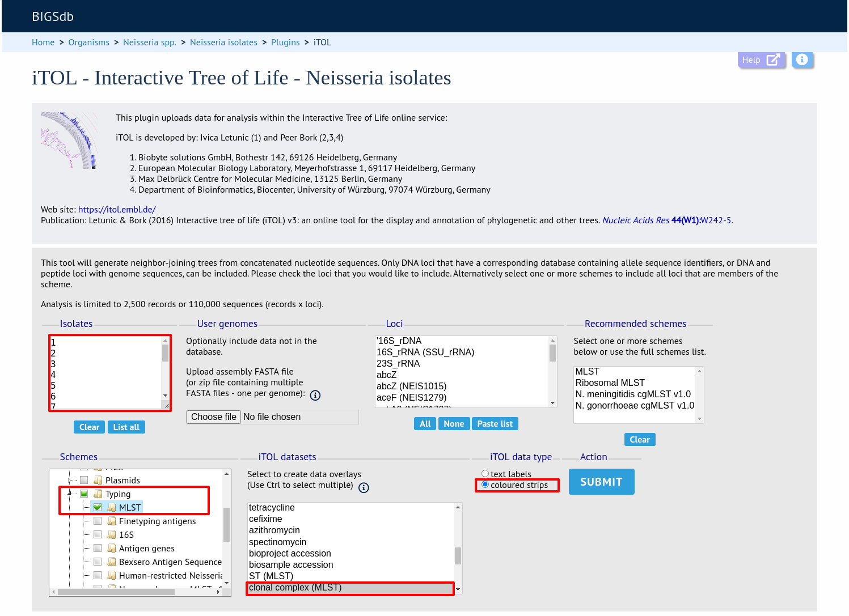Click up arrow of Loci list scrollbar
849x616 pixels.
pos(552,341)
